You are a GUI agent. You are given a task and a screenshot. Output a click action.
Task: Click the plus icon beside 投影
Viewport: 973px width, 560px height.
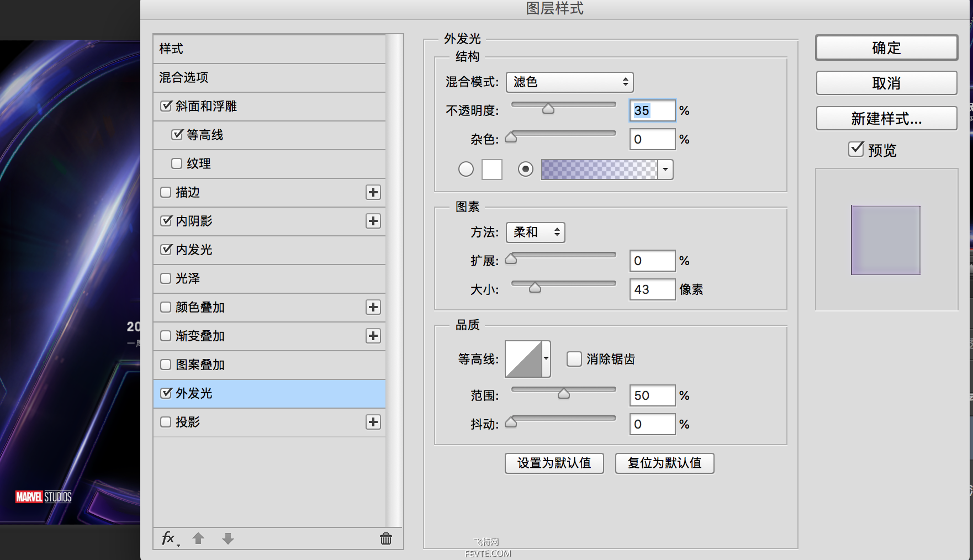click(373, 422)
